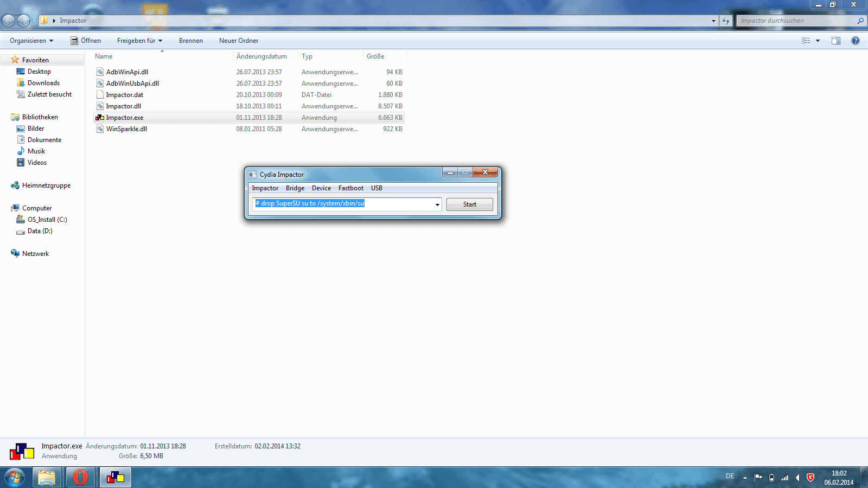Click the Cydia Impactor title bar icon
This screenshot has height=488, width=868.
click(x=252, y=175)
